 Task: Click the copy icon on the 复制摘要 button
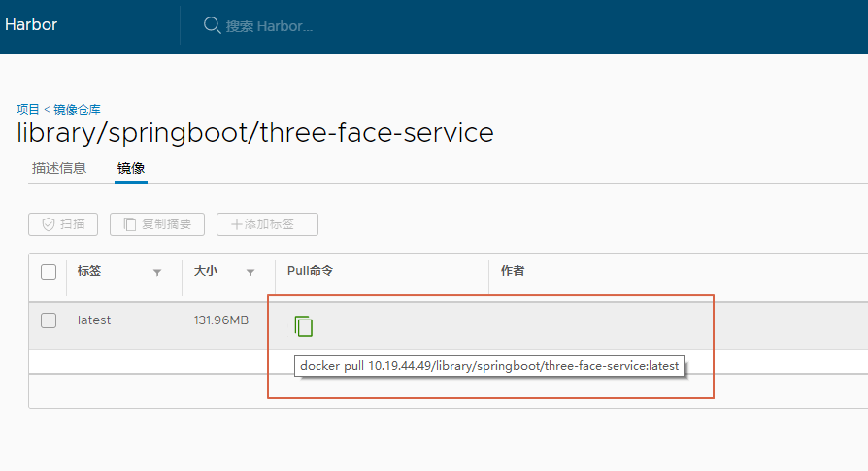click(x=129, y=224)
